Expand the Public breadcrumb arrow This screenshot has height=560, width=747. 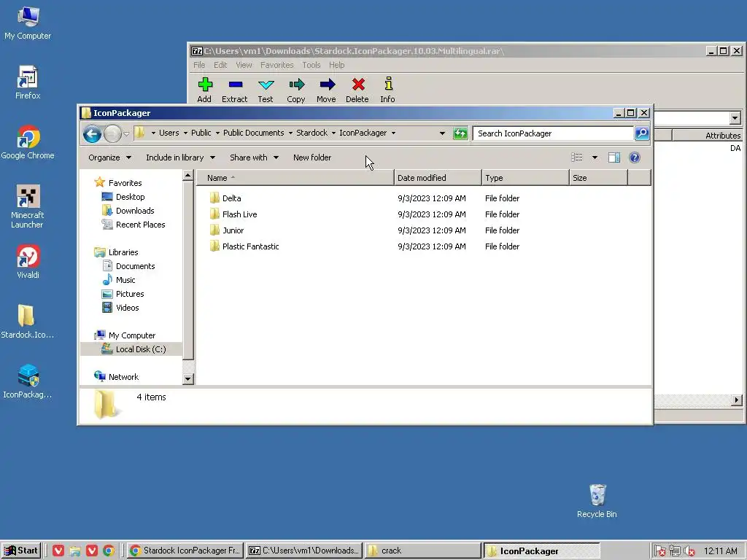coord(217,133)
